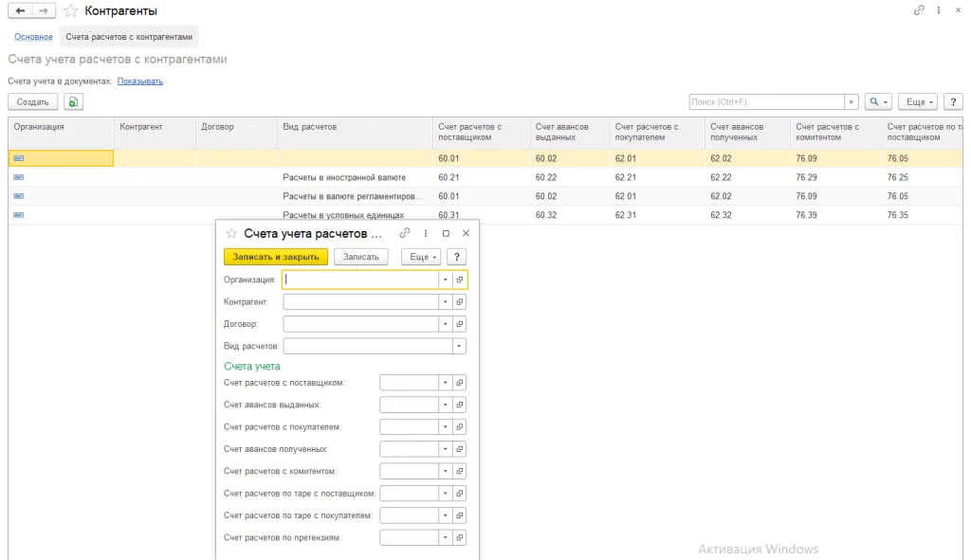Open the Договор field's open-form icon
971x560 pixels.
(x=460, y=324)
